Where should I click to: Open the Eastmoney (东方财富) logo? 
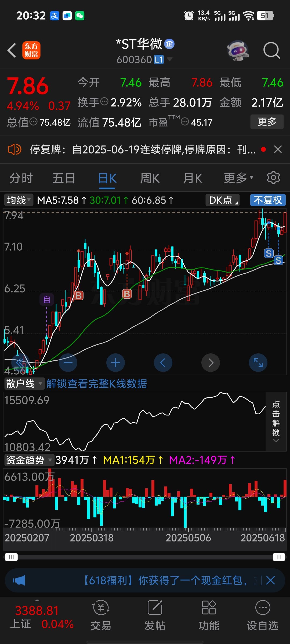(31, 50)
